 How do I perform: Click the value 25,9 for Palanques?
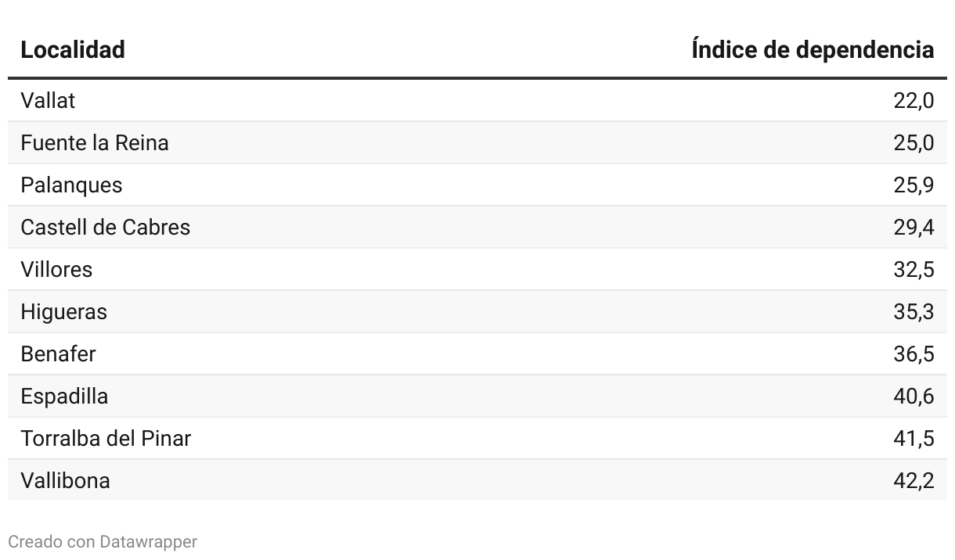(x=914, y=185)
